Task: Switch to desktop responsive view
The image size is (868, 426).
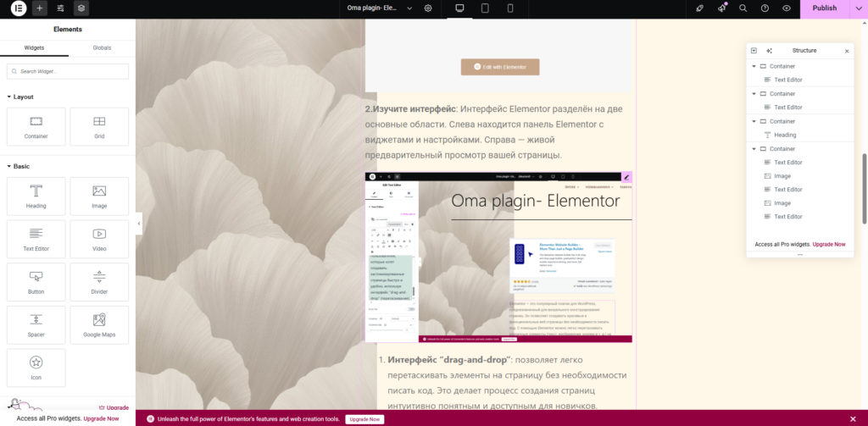Action: pos(459,8)
